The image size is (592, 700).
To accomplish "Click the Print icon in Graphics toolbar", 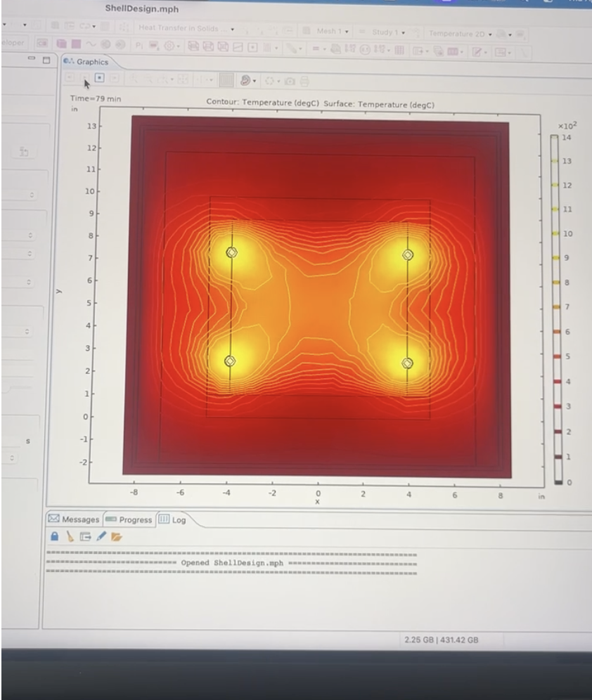I will [x=304, y=82].
